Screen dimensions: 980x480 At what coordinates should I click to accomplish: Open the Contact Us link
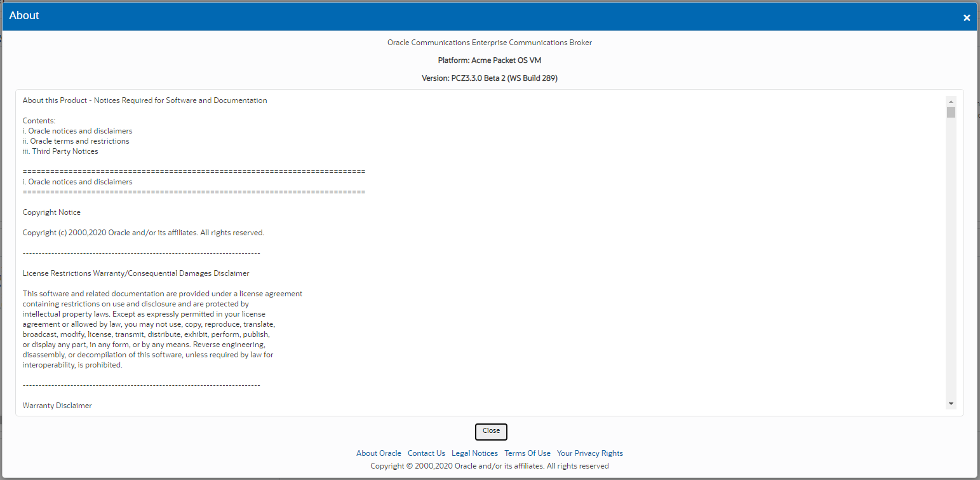coord(426,453)
